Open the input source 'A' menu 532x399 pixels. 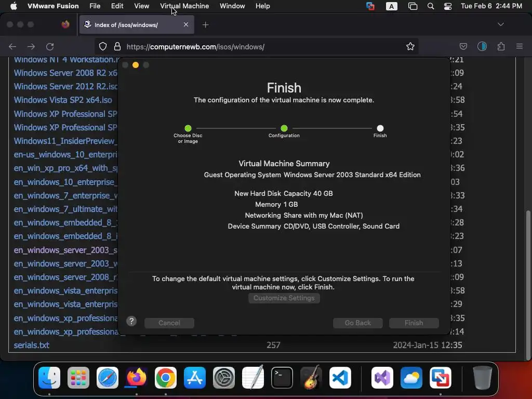tap(392, 6)
